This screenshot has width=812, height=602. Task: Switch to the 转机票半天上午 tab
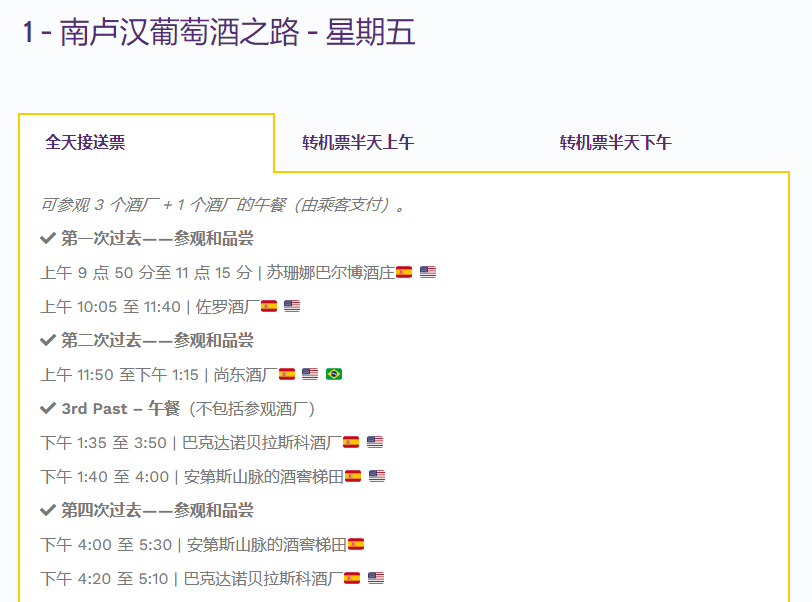358,142
